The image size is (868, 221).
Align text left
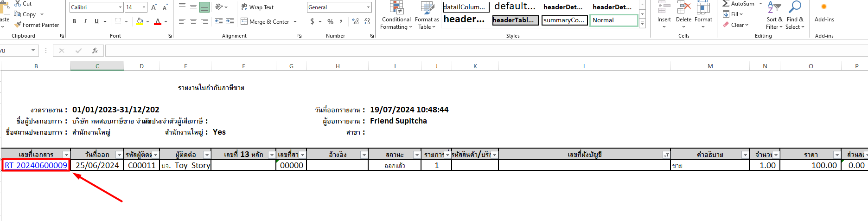coord(182,21)
